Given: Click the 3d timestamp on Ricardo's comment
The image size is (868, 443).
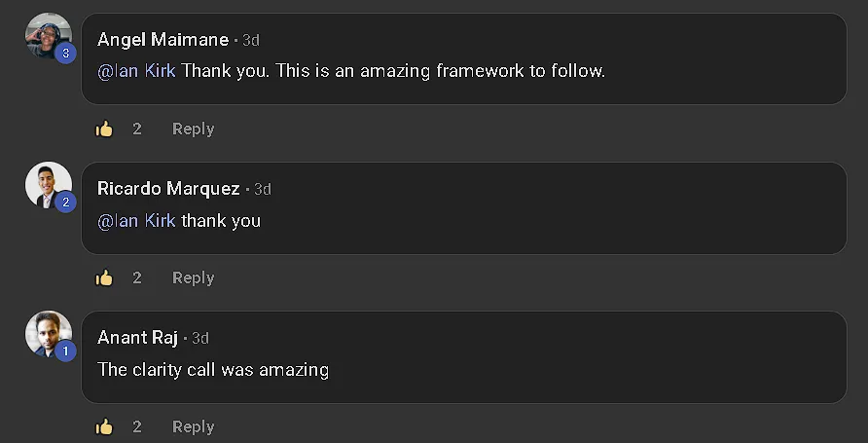Looking at the screenshot, I should 263,190.
